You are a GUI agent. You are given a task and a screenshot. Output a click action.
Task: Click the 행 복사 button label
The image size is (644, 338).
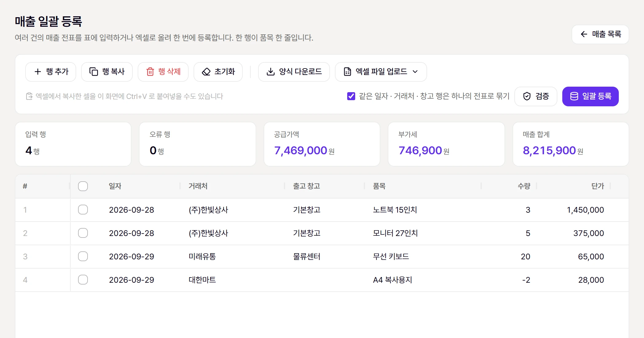click(x=113, y=72)
